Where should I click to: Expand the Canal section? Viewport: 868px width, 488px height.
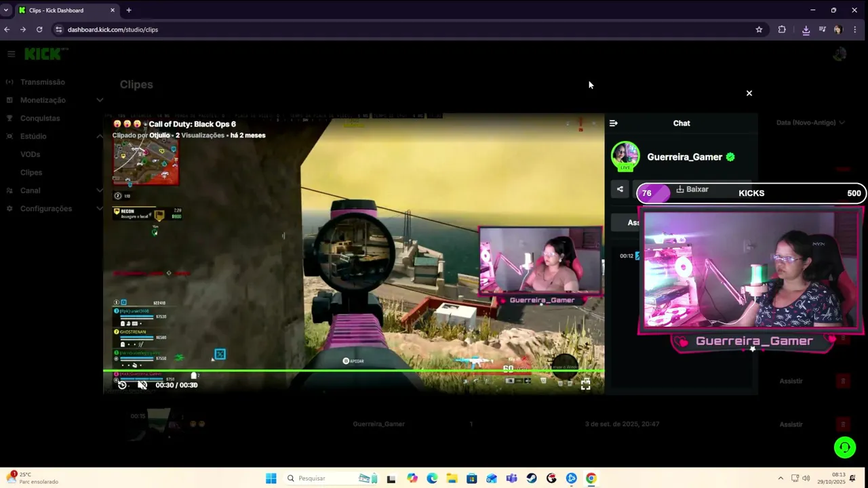point(100,190)
